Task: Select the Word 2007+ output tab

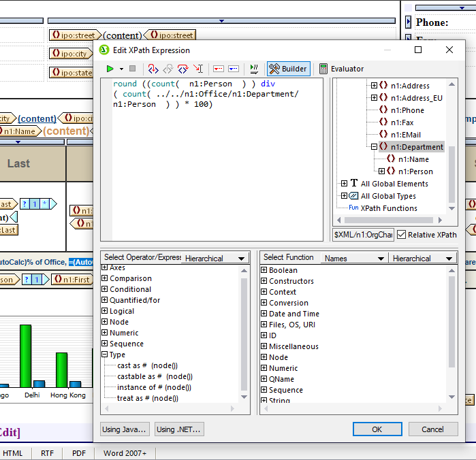Action: tap(125, 453)
